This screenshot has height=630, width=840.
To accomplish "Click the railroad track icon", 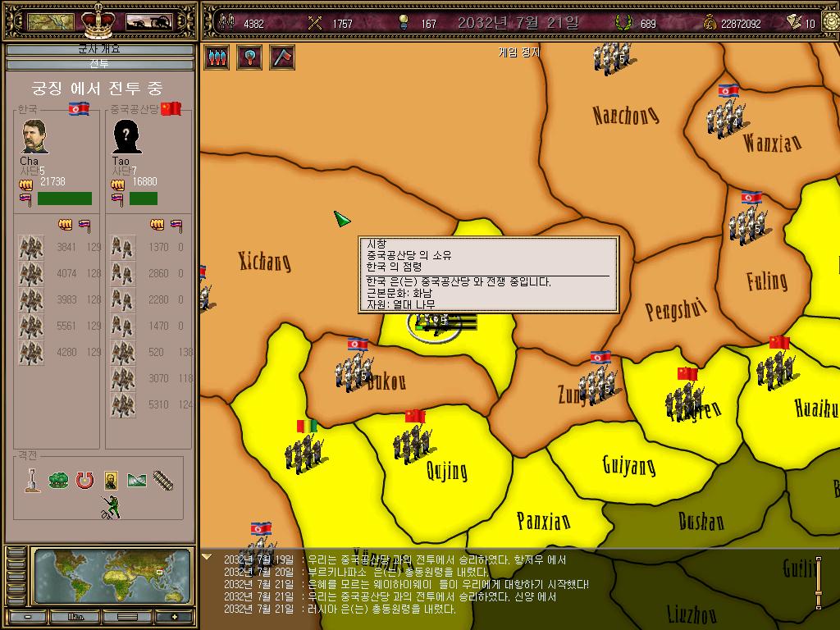I will tap(163, 481).
